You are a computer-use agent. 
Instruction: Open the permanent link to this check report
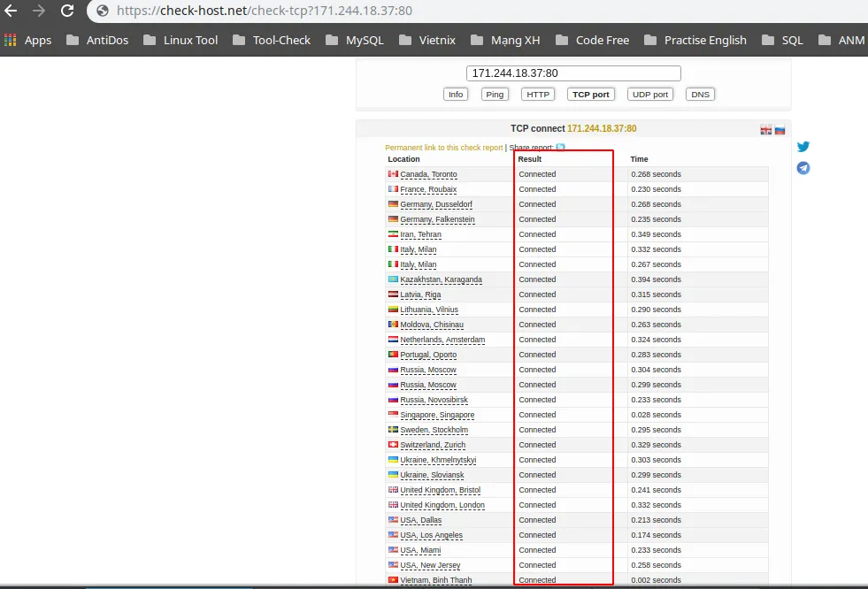(443, 148)
